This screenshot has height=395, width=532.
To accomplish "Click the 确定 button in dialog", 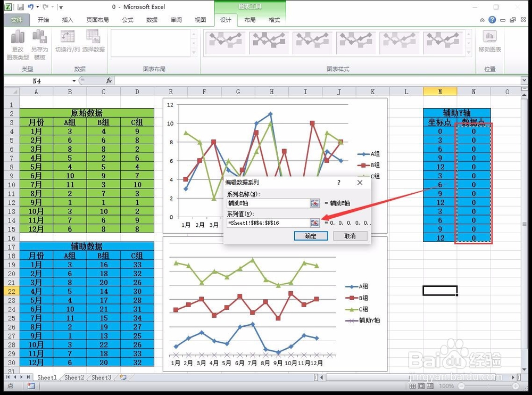I will pos(311,236).
